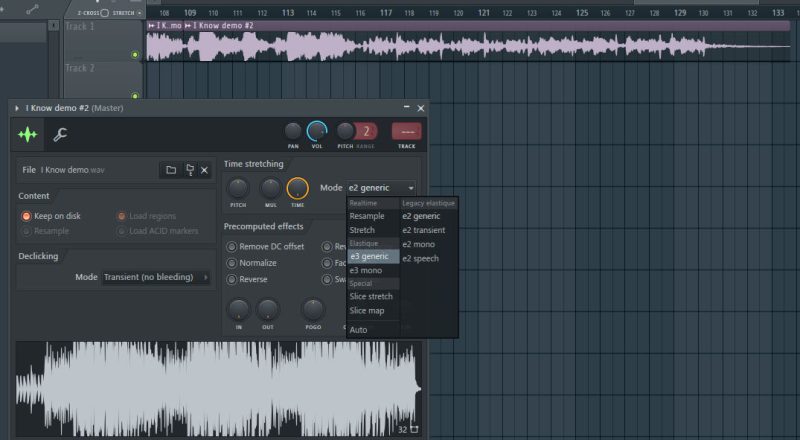The width and height of the screenshot is (800, 440).
Task: Open the channel menu arrow beside the 'I Know demo #2' title
Action: pyautogui.click(x=17, y=108)
